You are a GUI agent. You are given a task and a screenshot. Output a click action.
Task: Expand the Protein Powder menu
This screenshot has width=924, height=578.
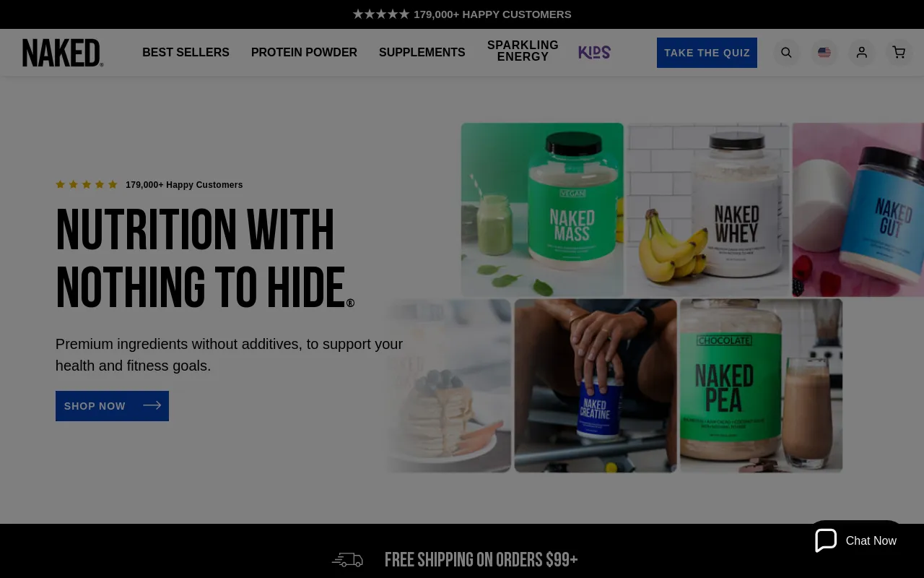304,52
